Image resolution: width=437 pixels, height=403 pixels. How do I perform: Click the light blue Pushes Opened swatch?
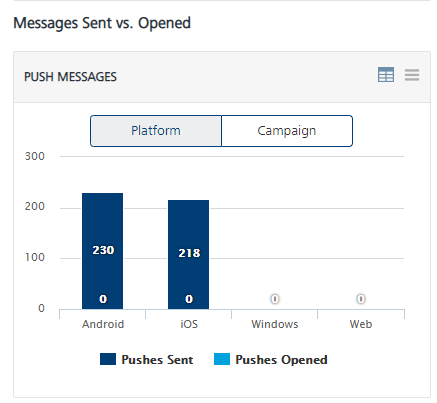click(222, 359)
